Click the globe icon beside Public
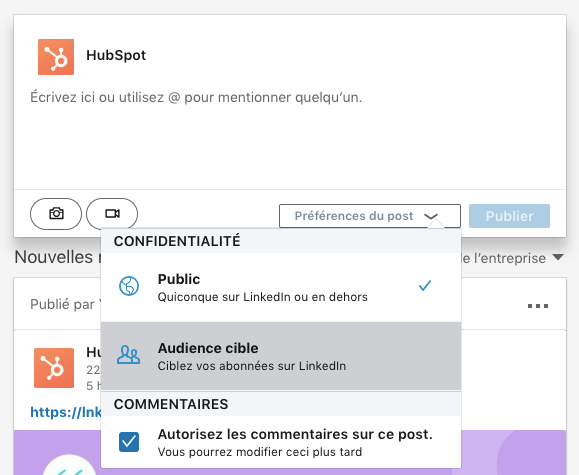Screen dimensions: 579x475 pyautogui.click(x=129, y=286)
